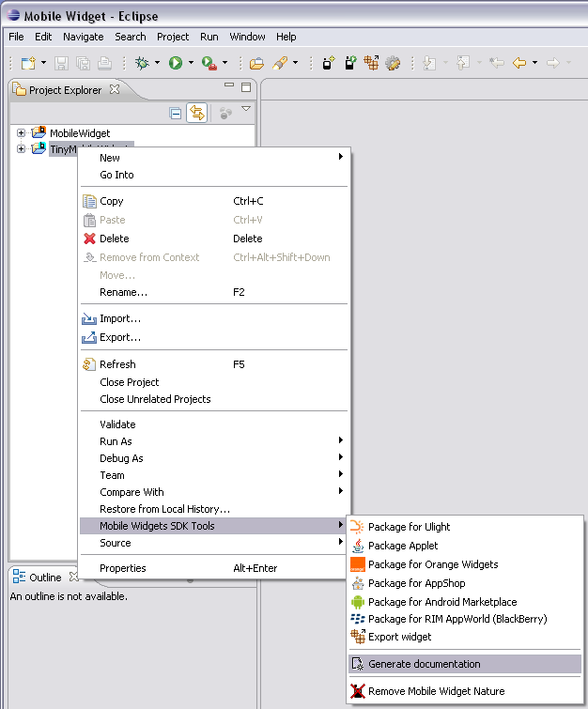The image size is (588, 709).
Task: Select Package for Android Marketplace
Action: (x=465, y=602)
